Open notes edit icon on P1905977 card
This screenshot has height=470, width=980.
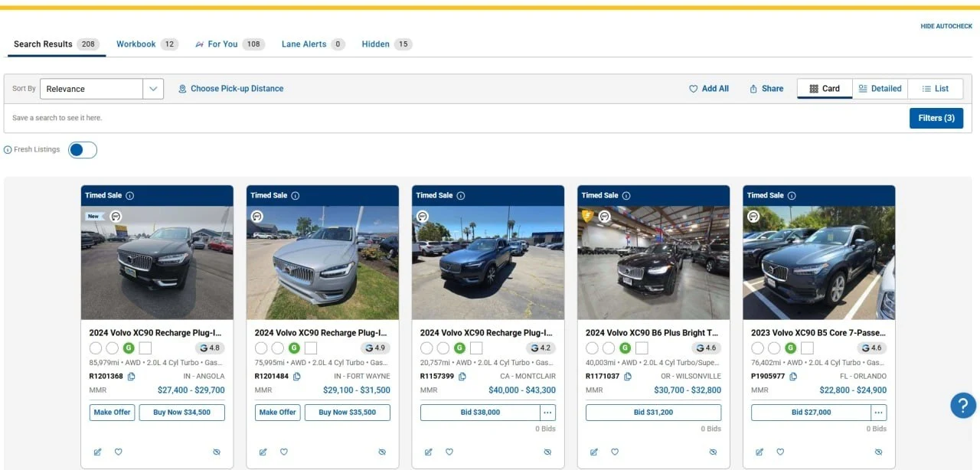coord(759,452)
